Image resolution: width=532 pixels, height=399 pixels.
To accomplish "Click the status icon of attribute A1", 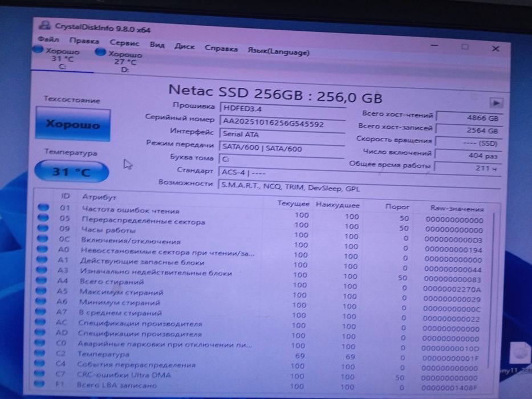I will click(42, 259).
